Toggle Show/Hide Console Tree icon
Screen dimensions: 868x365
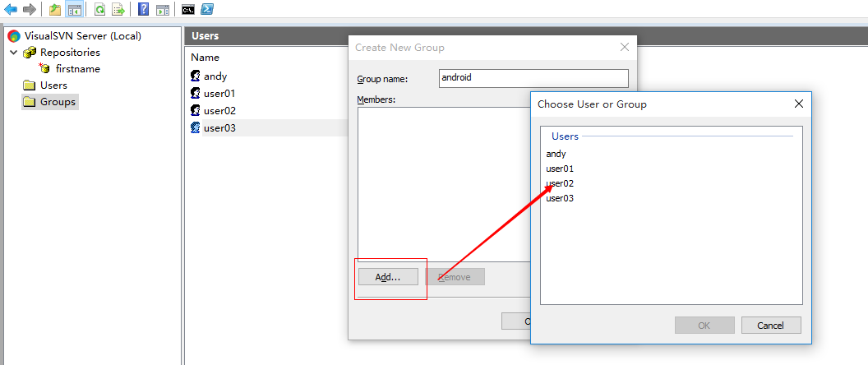click(74, 9)
